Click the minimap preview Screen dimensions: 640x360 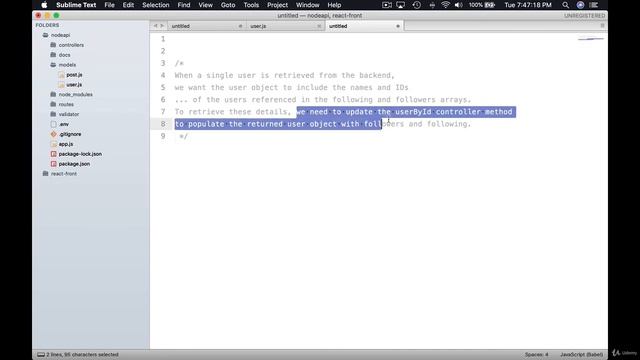click(591, 39)
